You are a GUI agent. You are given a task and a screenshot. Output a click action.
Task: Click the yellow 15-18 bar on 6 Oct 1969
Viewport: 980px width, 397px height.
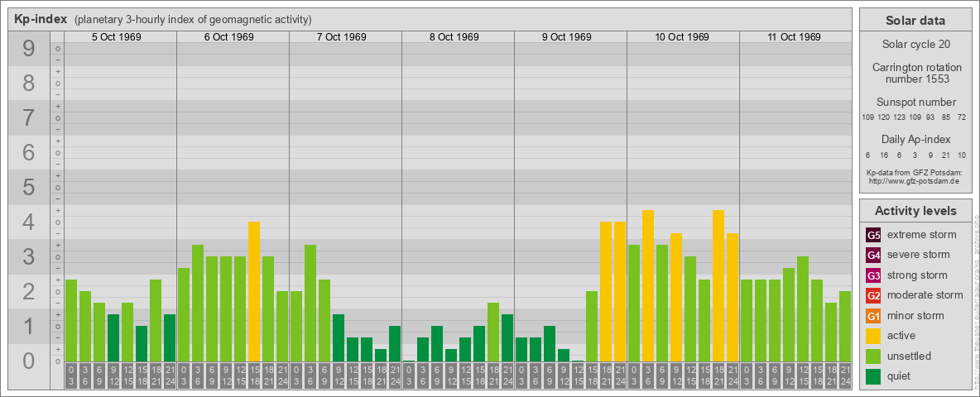click(254, 291)
